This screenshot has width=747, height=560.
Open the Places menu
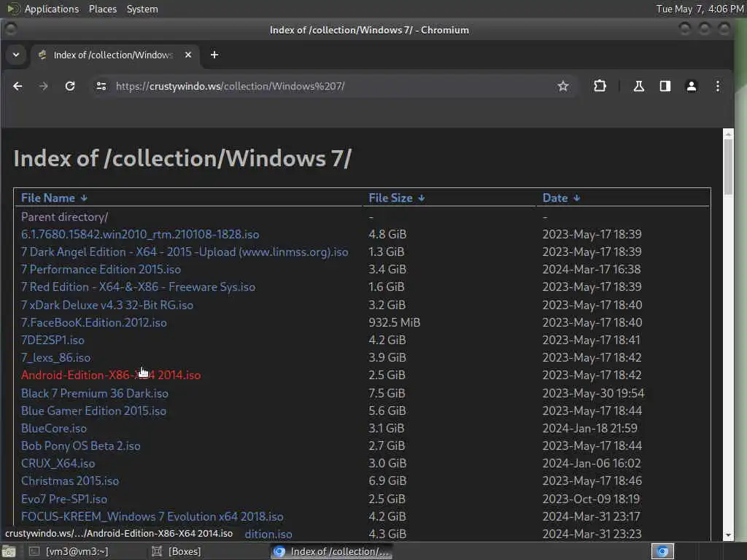coord(103,9)
